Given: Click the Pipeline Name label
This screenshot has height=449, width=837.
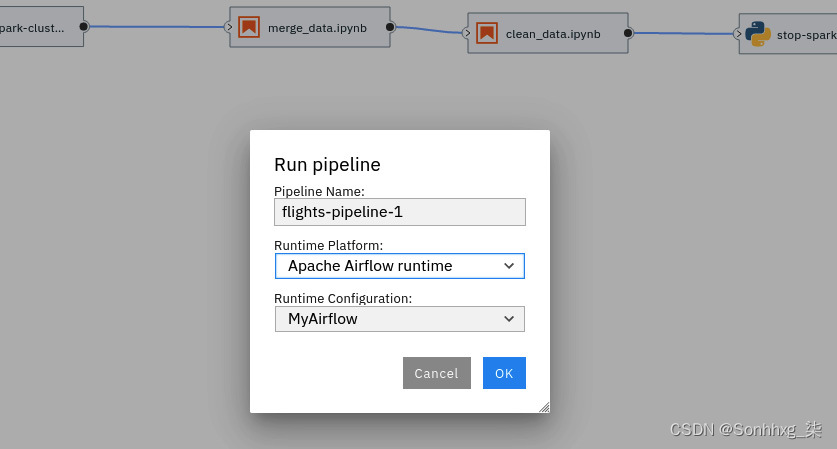Looking at the screenshot, I should [319, 191].
